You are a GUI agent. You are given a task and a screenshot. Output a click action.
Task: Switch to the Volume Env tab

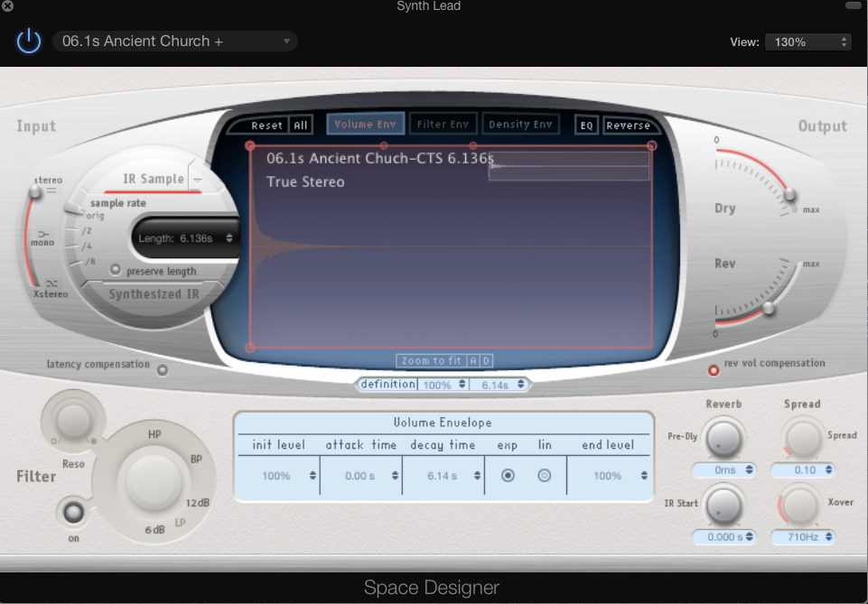[x=366, y=125]
